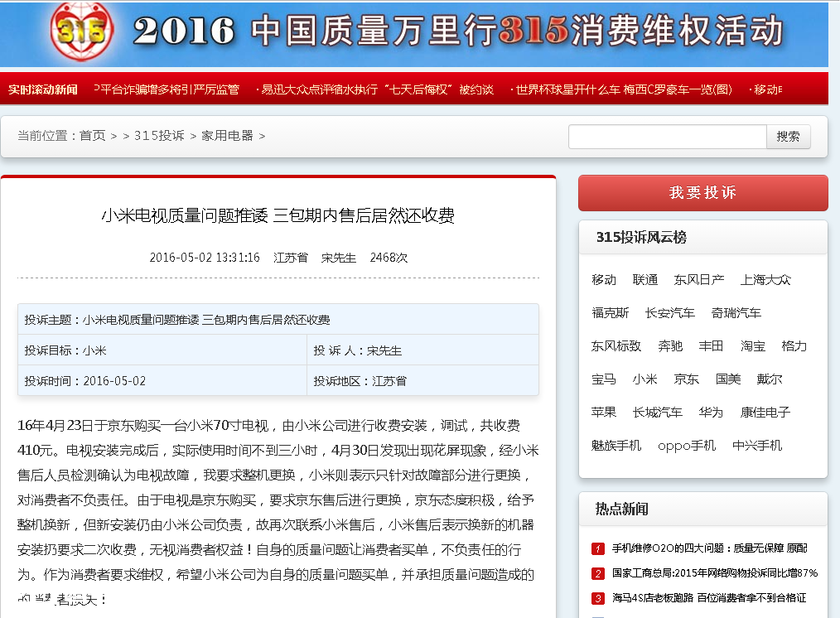Click the 2016中国质量万里行 banner title
This screenshot has height=618, width=840.
tap(458, 31)
